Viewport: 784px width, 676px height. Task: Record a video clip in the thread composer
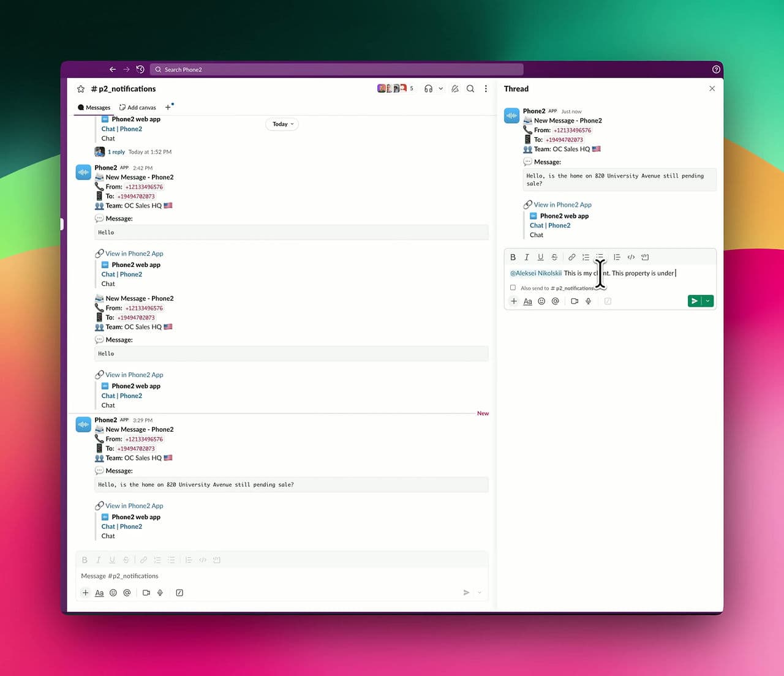click(574, 301)
